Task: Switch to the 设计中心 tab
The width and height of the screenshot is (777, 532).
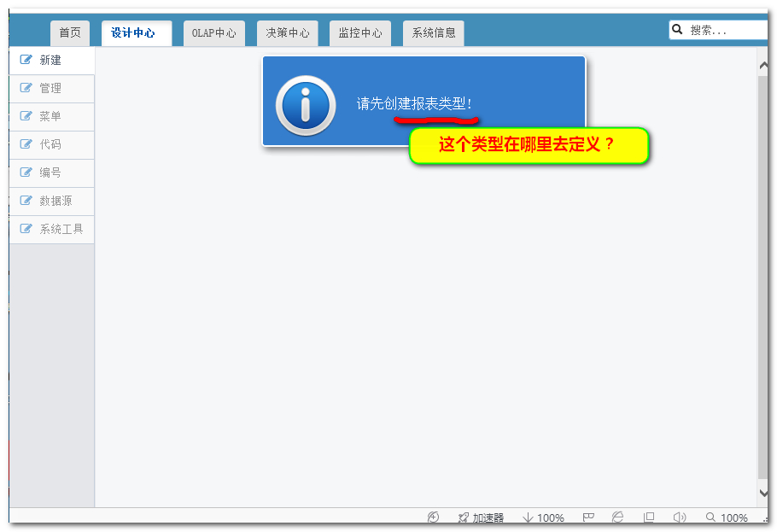Action: tap(137, 32)
